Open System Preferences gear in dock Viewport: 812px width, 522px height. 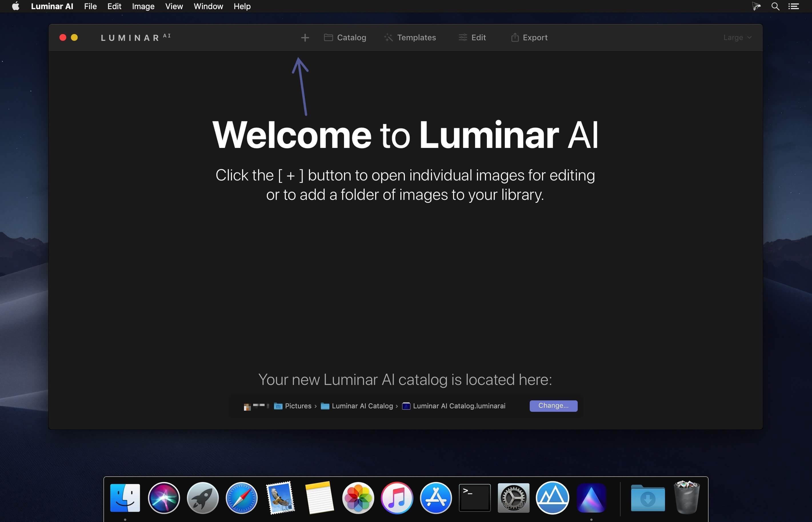tap(513, 498)
